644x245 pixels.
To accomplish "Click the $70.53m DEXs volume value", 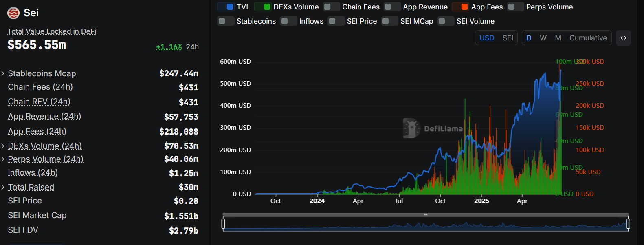I will pyautogui.click(x=181, y=146).
